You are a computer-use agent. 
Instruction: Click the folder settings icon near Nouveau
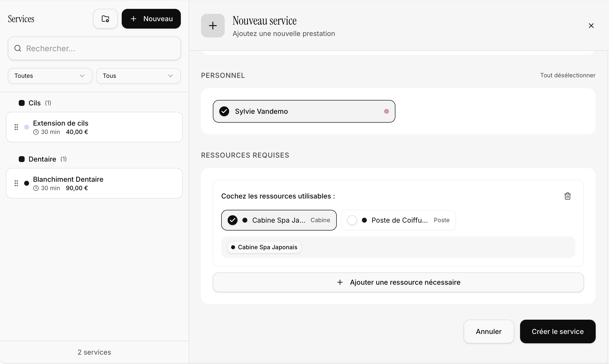click(105, 18)
